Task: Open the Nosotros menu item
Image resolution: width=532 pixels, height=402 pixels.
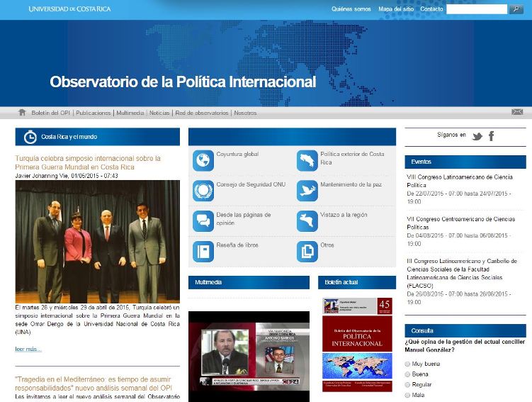Action: [245, 113]
